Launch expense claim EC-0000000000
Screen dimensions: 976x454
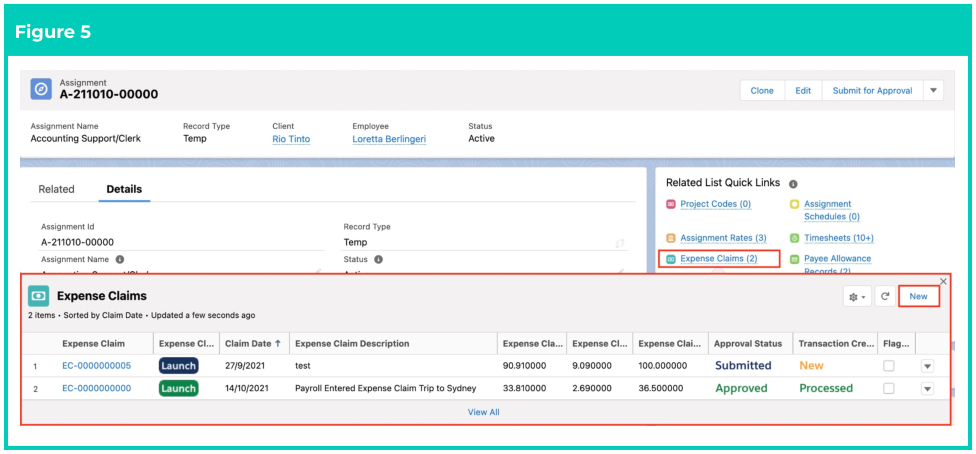click(x=178, y=388)
